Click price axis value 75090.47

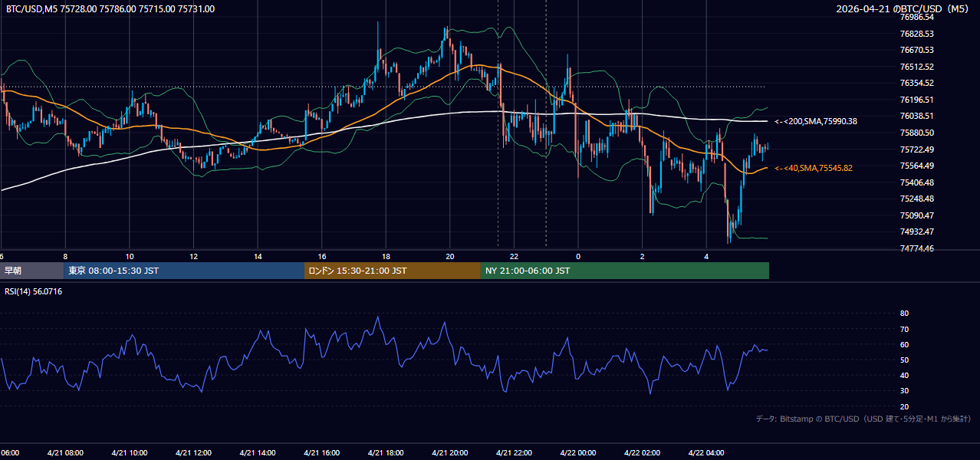(916, 215)
